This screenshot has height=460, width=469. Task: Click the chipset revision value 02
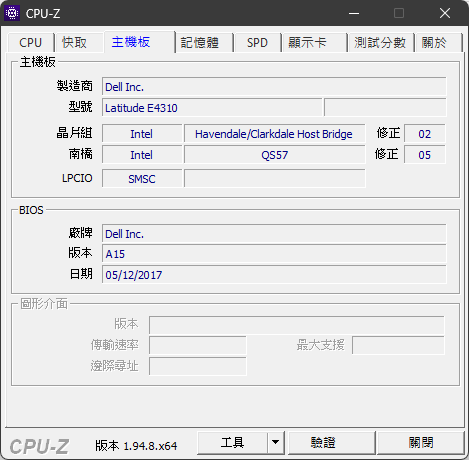coord(425,134)
